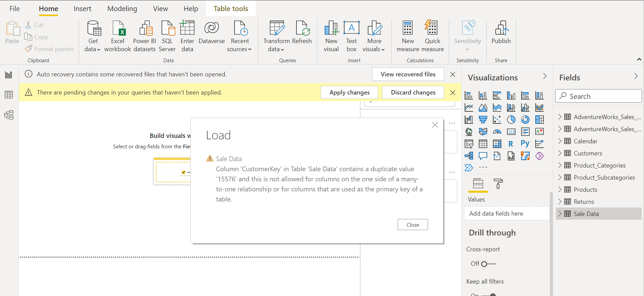Expand the Products table
The height and width of the screenshot is (296, 644).
560,189
